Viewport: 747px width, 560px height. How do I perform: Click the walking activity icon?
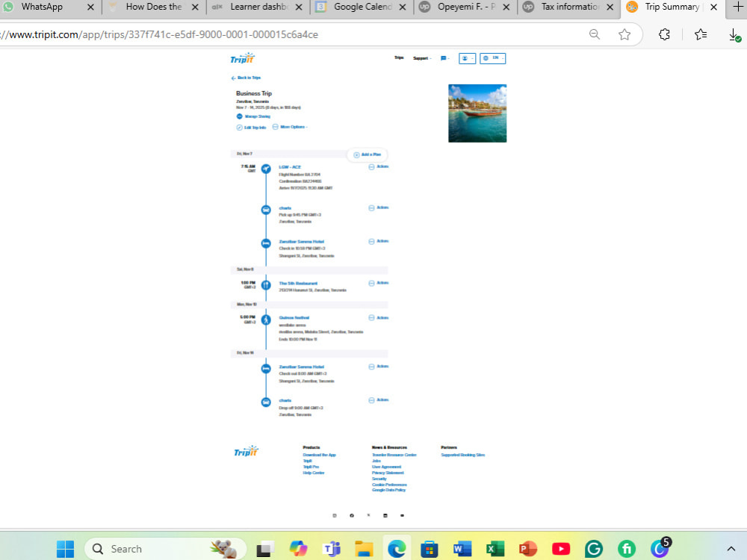(266, 320)
